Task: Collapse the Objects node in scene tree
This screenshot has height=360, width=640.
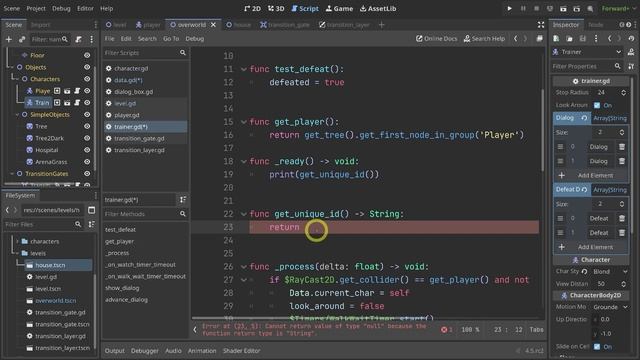Action: (12, 67)
